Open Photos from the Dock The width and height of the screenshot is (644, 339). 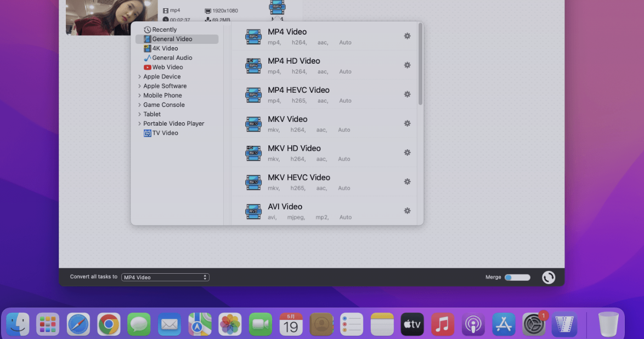coord(230,324)
